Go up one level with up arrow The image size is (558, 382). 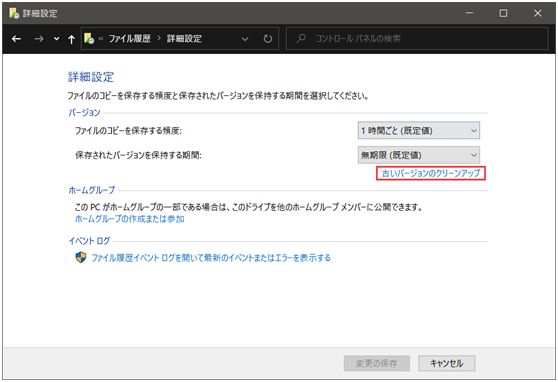point(72,39)
